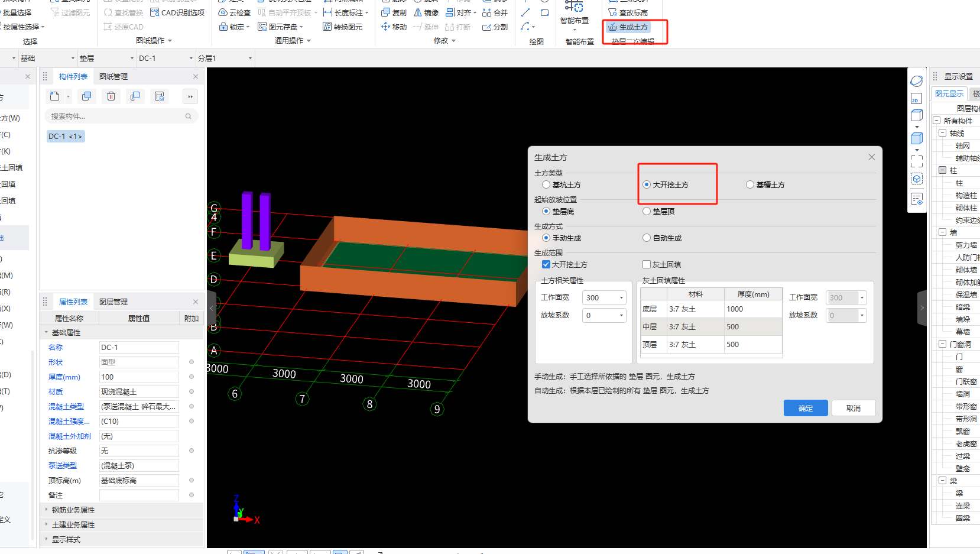Close the 生成土方 dialog
This screenshot has width=980, height=554.
pos(872,157)
